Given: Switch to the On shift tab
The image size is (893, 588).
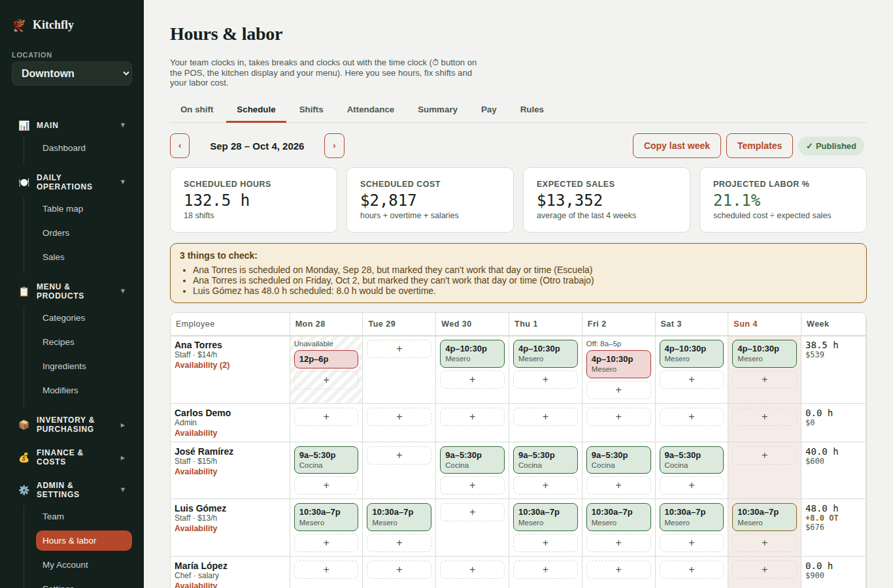Looking at the screenshot, I should pos(197,110).
